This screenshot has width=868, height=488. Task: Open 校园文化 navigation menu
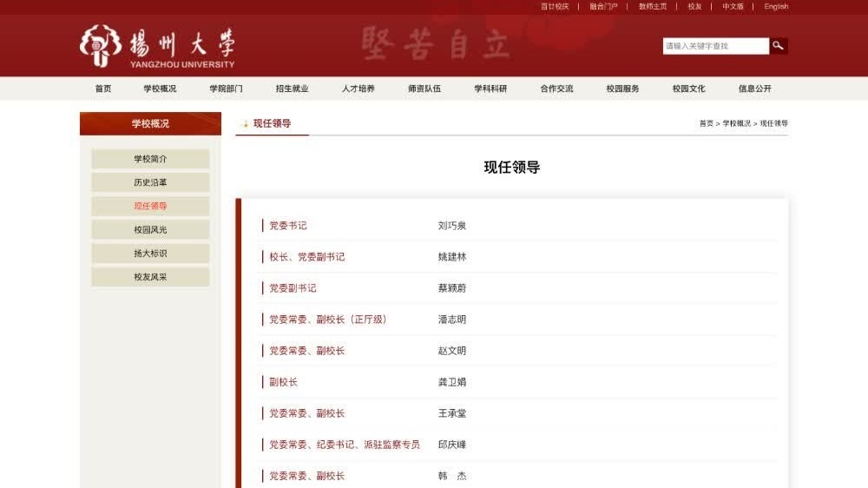[x=688, y=89]
